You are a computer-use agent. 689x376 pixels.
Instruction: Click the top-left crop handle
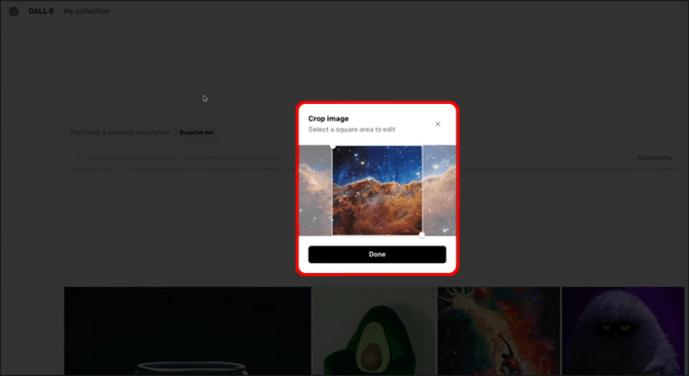tap(333, 146)
